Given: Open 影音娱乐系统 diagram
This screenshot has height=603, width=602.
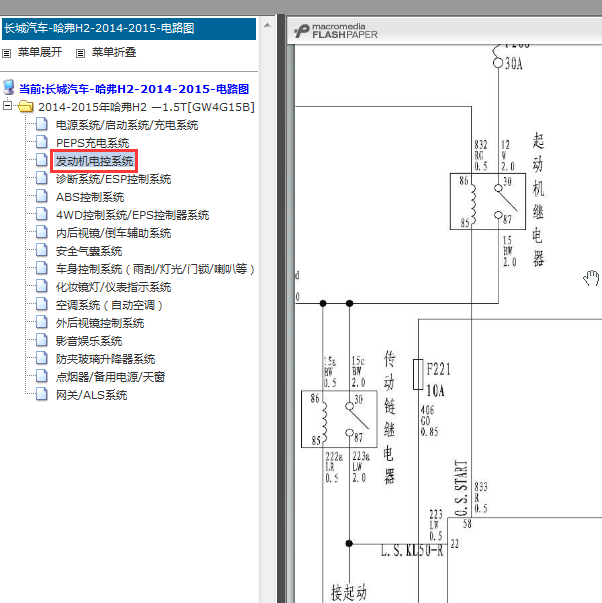Looking at the screenshot, I should tap(89, 341).
